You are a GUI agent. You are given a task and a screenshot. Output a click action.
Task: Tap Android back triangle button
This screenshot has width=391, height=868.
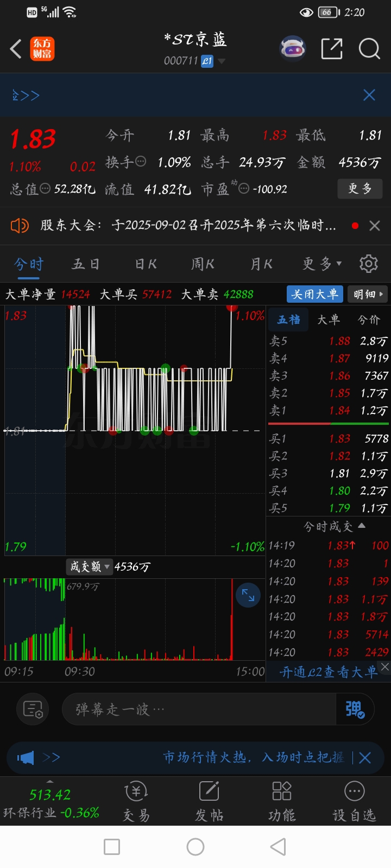pos(278,847)
